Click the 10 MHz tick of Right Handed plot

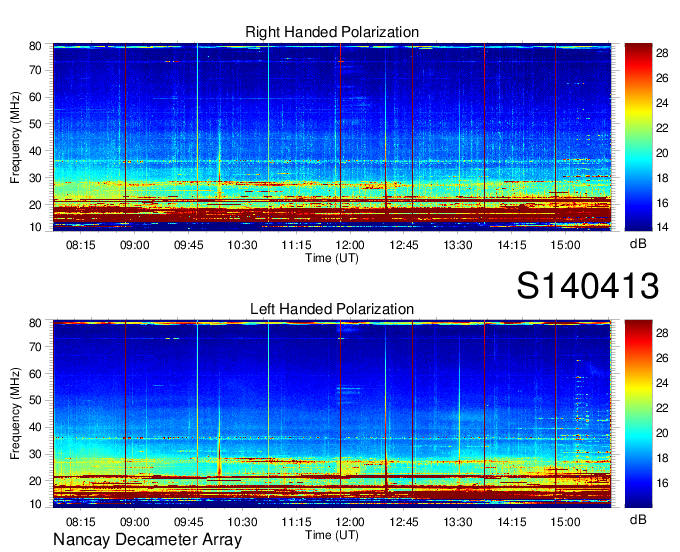[x=35, y=227]
